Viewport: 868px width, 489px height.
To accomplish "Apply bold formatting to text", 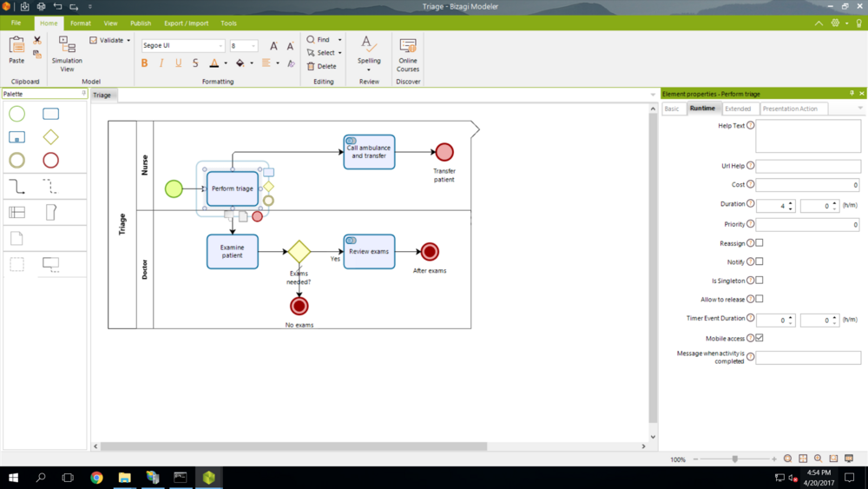I will pos(144,63).
